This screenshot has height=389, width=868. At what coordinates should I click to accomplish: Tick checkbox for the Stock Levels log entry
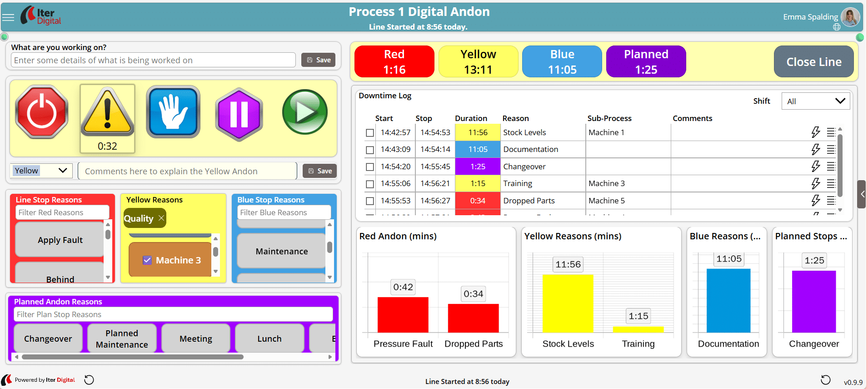(x=370, y=133)
